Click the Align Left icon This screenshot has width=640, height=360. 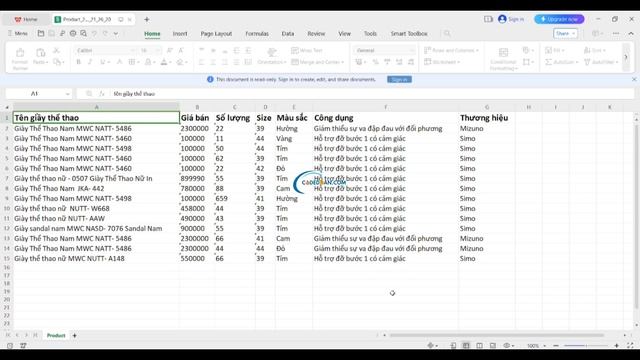pos(201,62)
